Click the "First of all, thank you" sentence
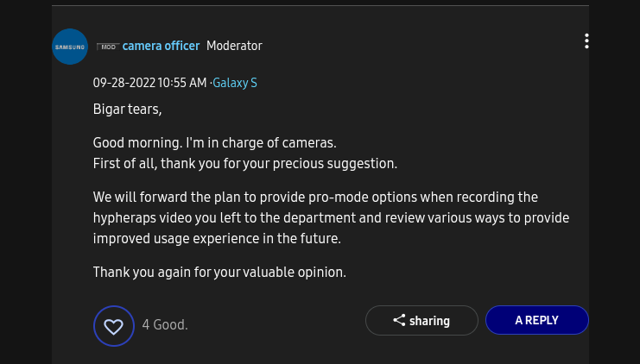 (244, 163)
